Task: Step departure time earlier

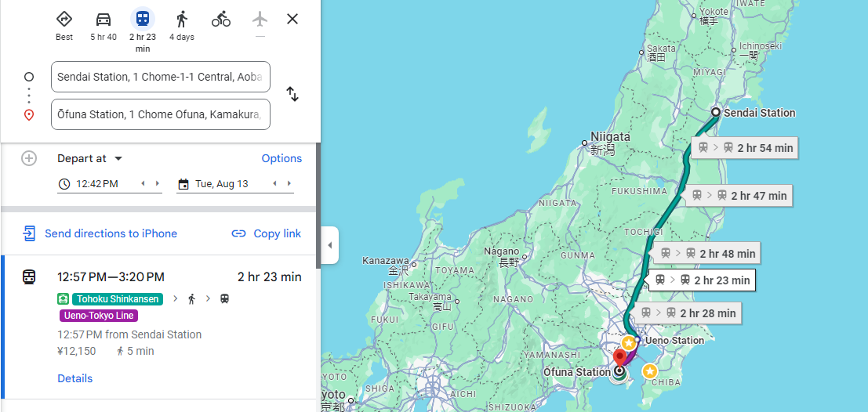Action: [x=143, y=183]
